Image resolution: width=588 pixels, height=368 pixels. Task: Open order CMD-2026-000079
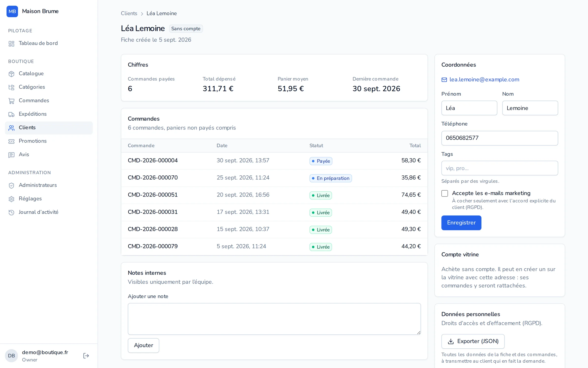(153, 246)
